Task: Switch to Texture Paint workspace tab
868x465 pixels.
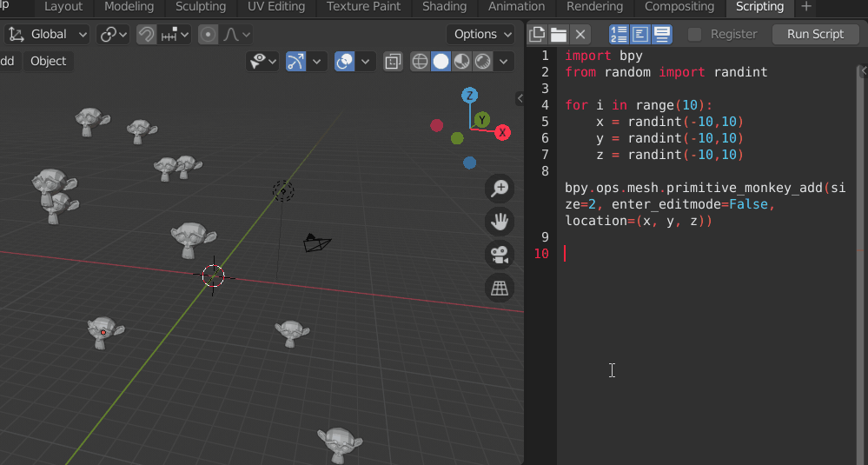Action: coord(364,7)
